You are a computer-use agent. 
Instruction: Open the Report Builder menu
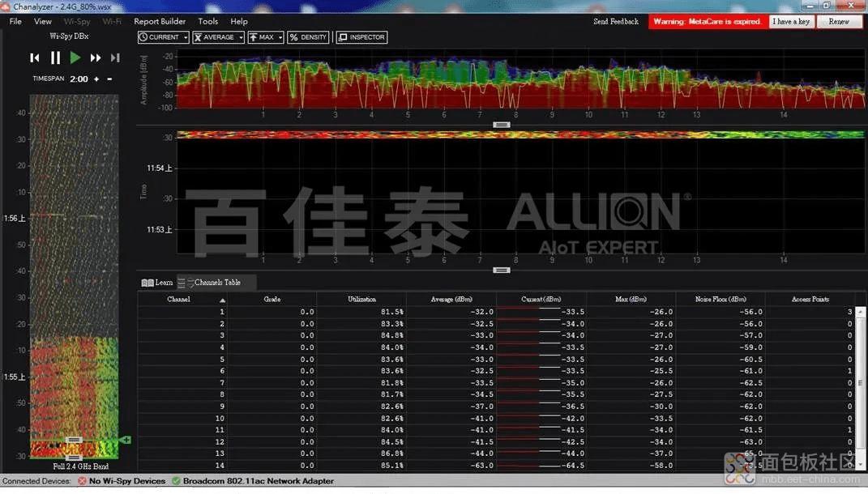160,21
